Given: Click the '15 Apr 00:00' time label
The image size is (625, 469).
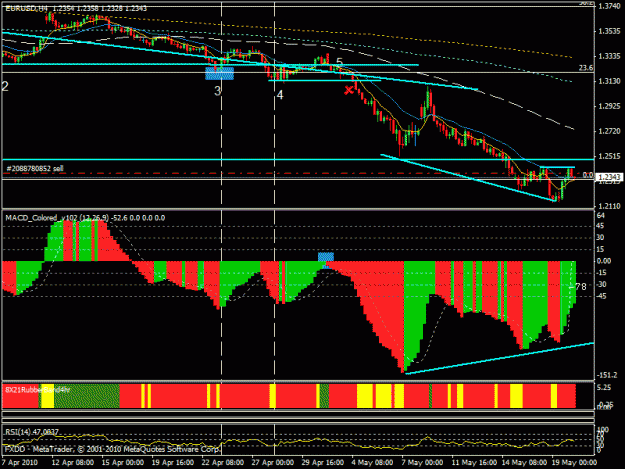Looking at the screenshot, I should (x=122, y=463).
